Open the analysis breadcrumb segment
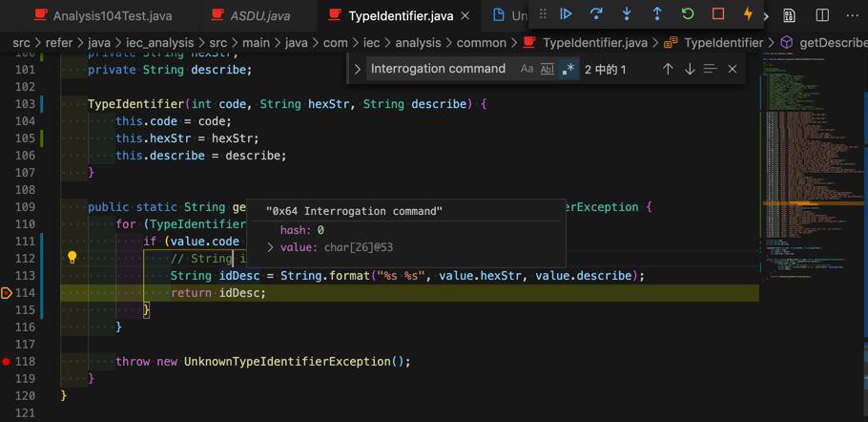 point(418,43)
